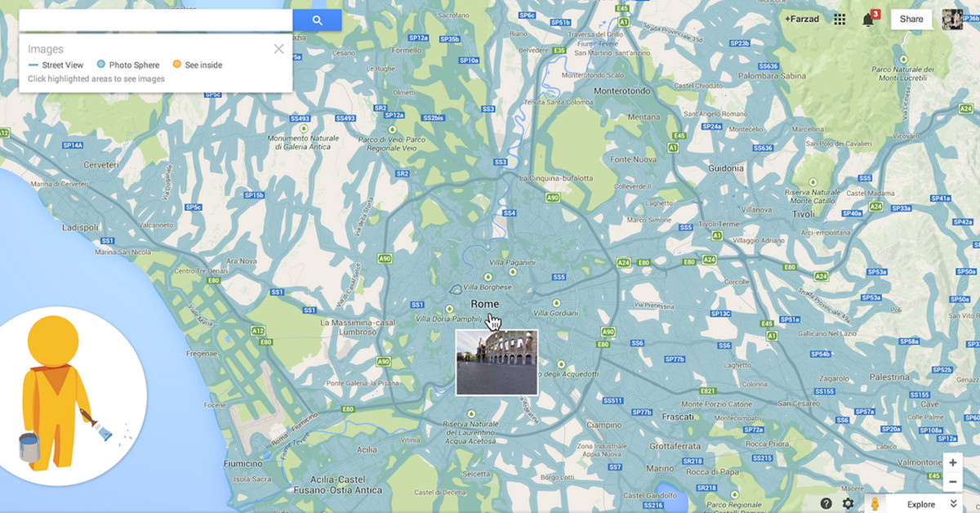Close the Images legend panel
980x513 pixels.
tap(278, 49)
